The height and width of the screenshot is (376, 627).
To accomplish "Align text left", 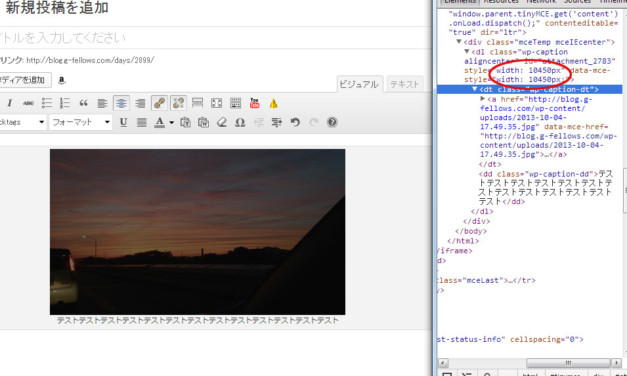I will [x=102, y=104].
